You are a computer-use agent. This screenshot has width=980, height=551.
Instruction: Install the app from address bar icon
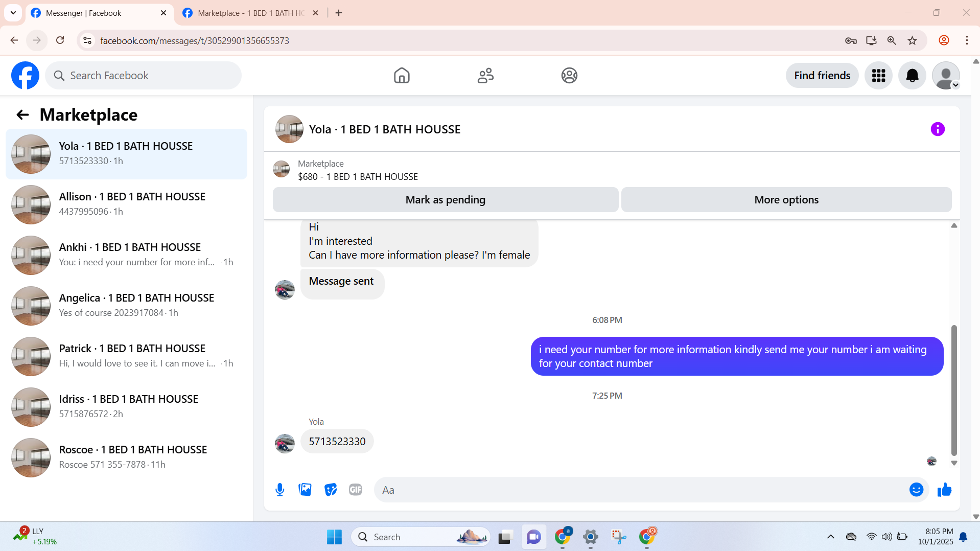click(871, 40)
